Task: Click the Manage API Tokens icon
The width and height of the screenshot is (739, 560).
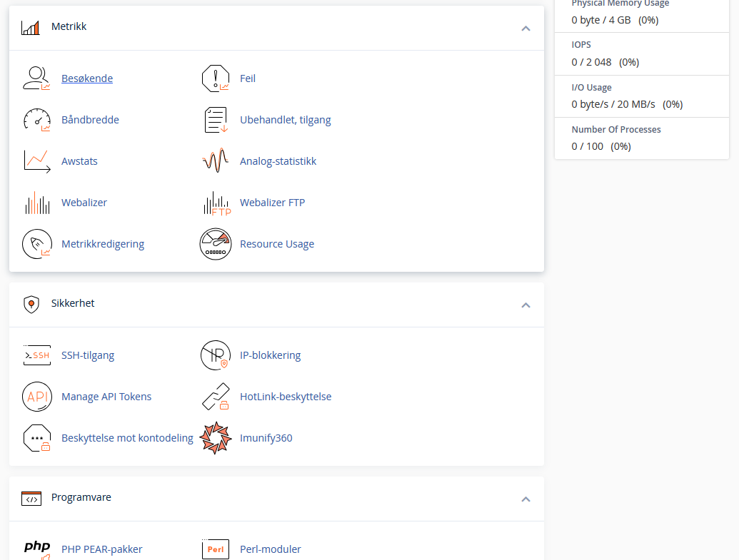Action: (x=36, y=397)
